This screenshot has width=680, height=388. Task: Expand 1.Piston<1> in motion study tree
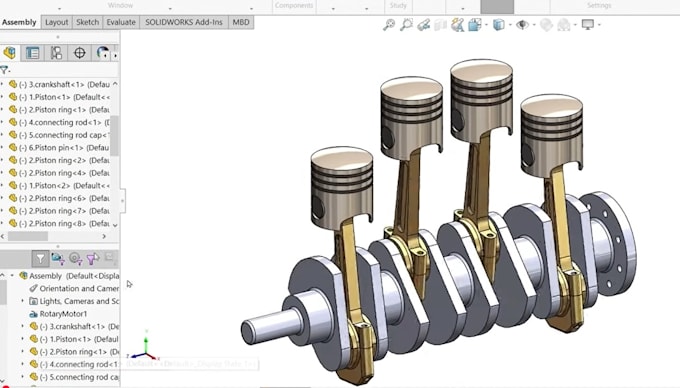(23, 339)
